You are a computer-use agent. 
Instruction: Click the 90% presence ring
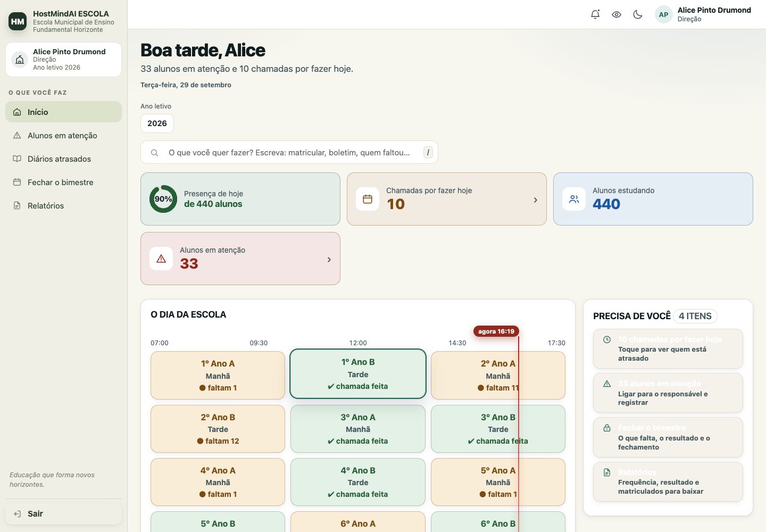(x=163, y=199)
